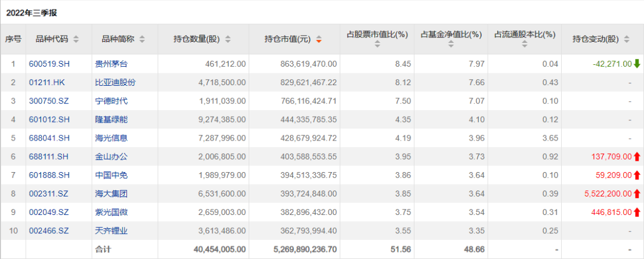Select total net value ratio 48.66
Viewport: 644px width, 259px height.
click(476, 249)
